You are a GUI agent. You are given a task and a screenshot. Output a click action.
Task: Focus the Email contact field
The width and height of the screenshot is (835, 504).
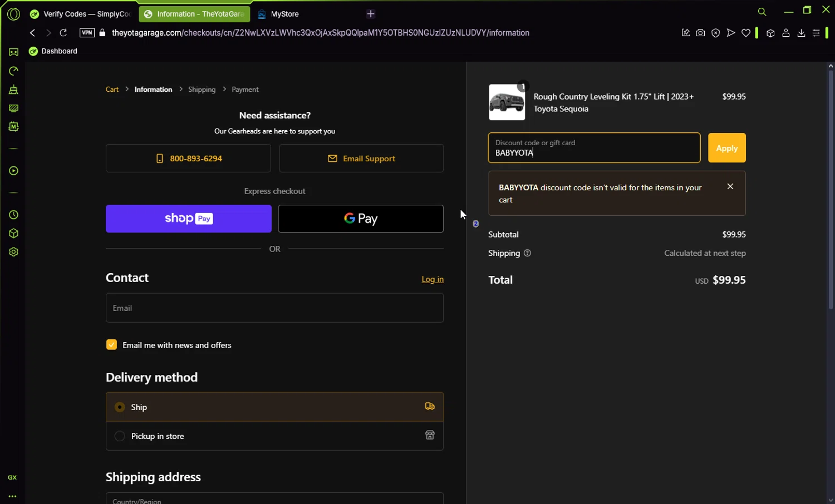pyautogui.click(x=274, y=308)
